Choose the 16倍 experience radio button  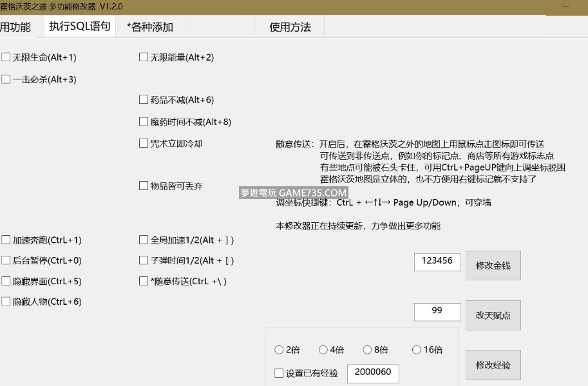(416, 350)
